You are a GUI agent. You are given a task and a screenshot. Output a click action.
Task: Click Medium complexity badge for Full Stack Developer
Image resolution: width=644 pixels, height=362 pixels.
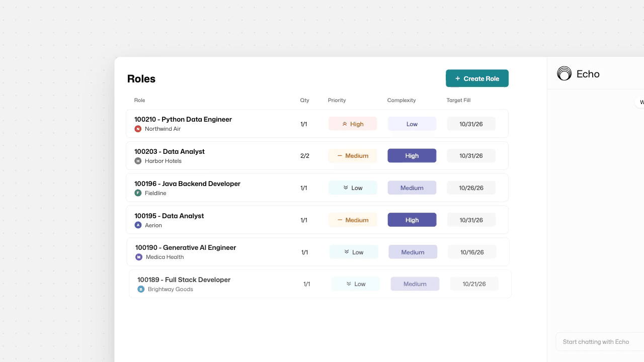coord(415,284)
